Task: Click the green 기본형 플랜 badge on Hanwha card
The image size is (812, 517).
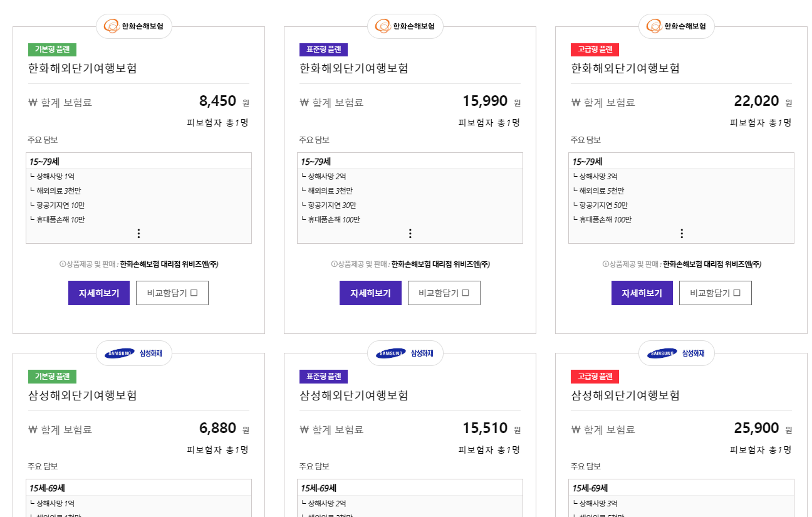Action: point(52,50)
